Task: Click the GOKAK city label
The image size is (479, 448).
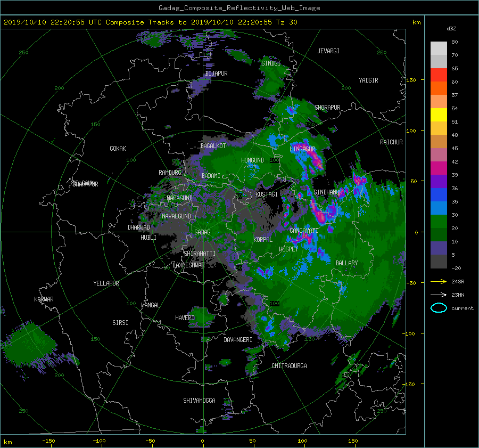Action: tap(118, 149)
